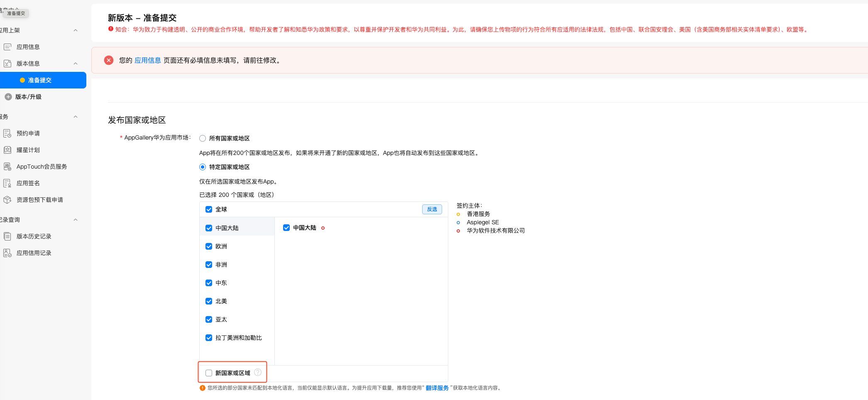Screen dimensions: 868x400
Task: Click the 反选 button
Action: coord(432,209)
